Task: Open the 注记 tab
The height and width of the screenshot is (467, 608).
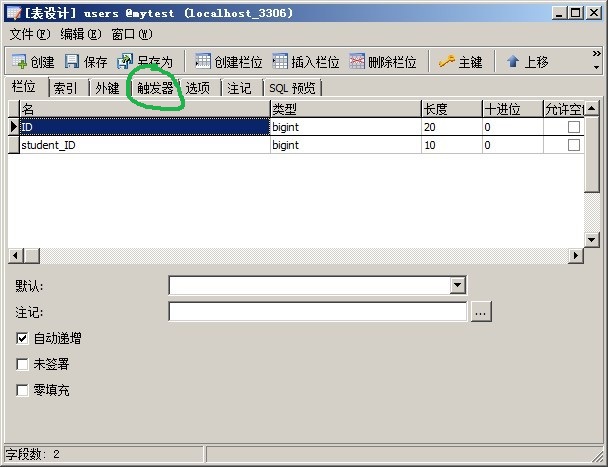Action: (x=239, y=88)
